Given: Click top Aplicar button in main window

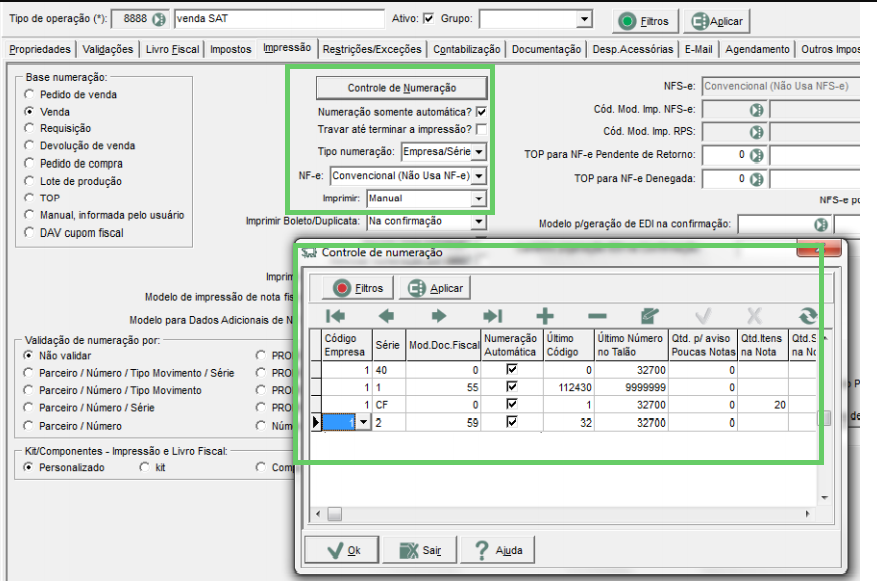Looking at the screenshot, I should (716, 21).
